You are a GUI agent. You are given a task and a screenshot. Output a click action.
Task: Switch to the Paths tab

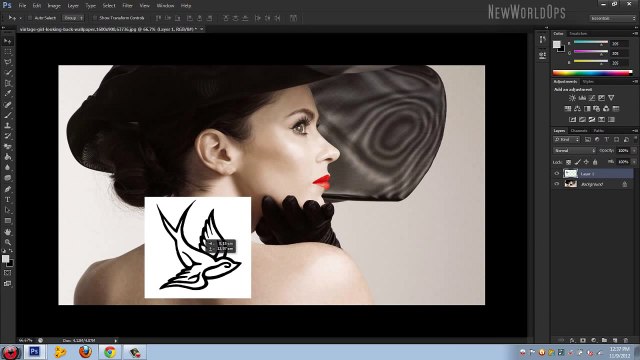(x=599, y=131)
